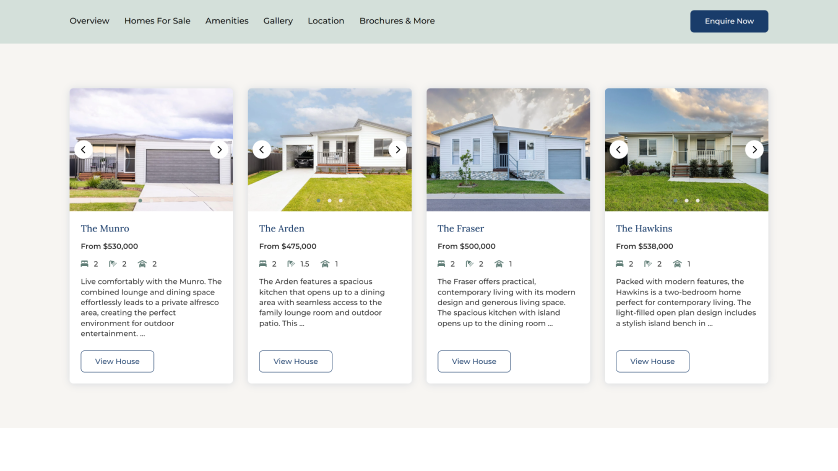This screenshot has width=838, height=471.
Task: Select first carousel dot on The Hawkins
Action: pos(676,200)
